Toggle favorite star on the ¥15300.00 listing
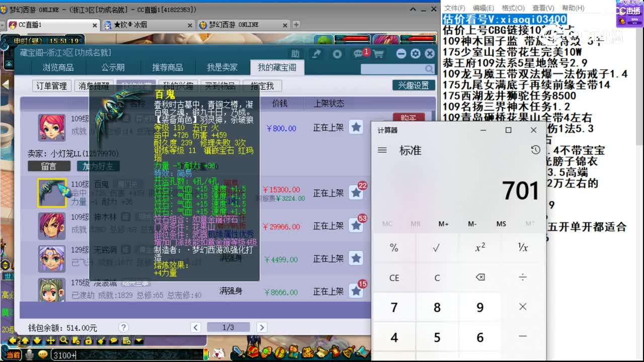The image size is (644, 362). coord(356,193)
